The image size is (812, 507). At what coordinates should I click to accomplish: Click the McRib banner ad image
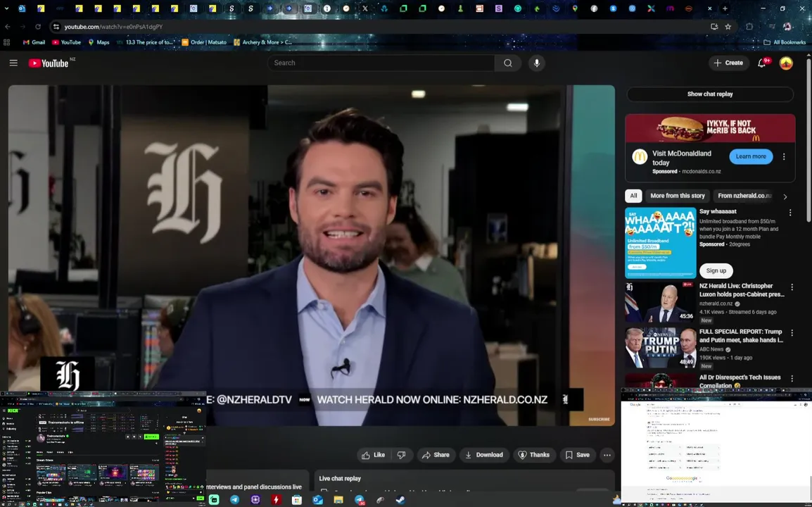(x=709, y=128)
